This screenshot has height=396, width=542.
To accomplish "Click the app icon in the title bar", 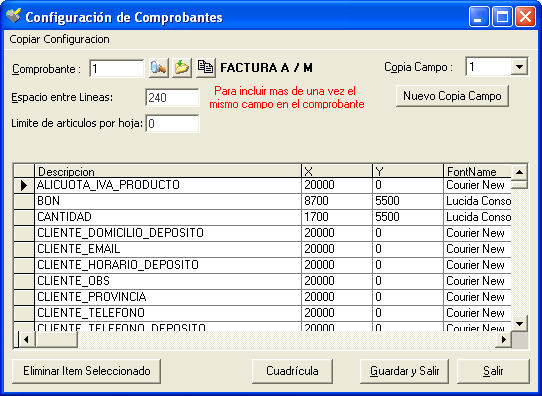I will [13, 16].
